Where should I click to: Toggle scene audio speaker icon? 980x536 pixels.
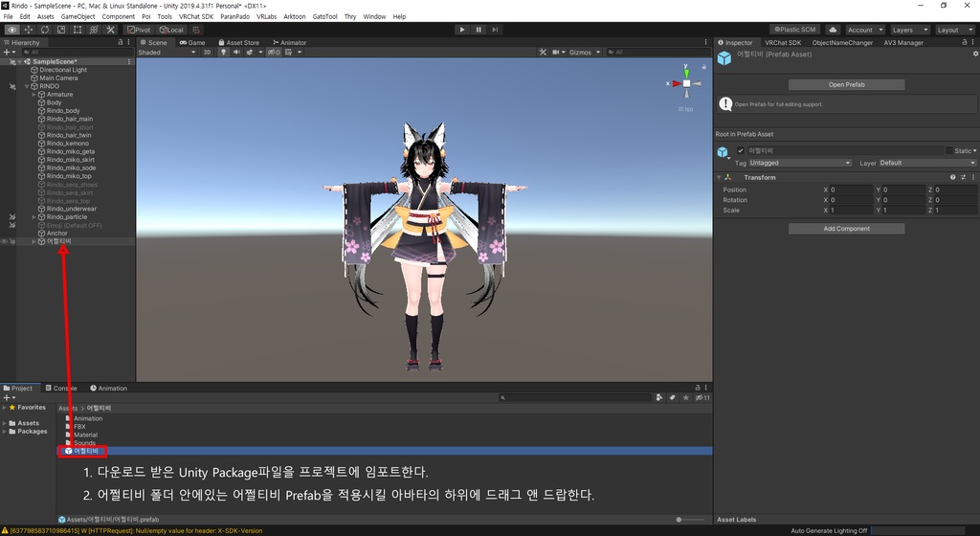point(237,52)
